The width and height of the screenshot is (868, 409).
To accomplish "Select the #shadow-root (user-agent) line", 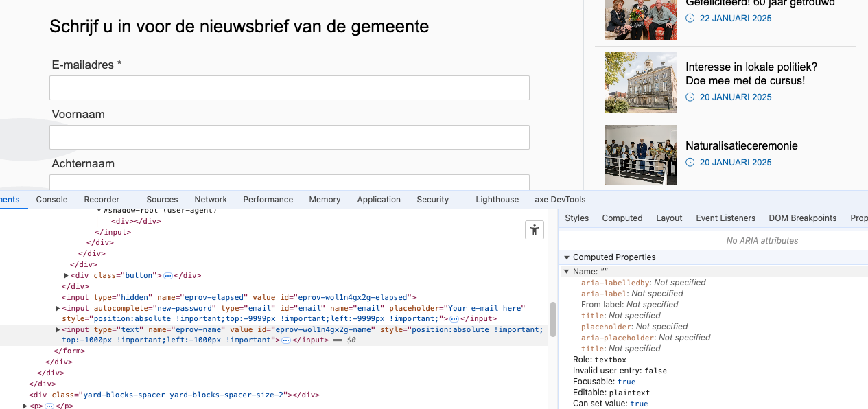I will click(x=159, y=211).
